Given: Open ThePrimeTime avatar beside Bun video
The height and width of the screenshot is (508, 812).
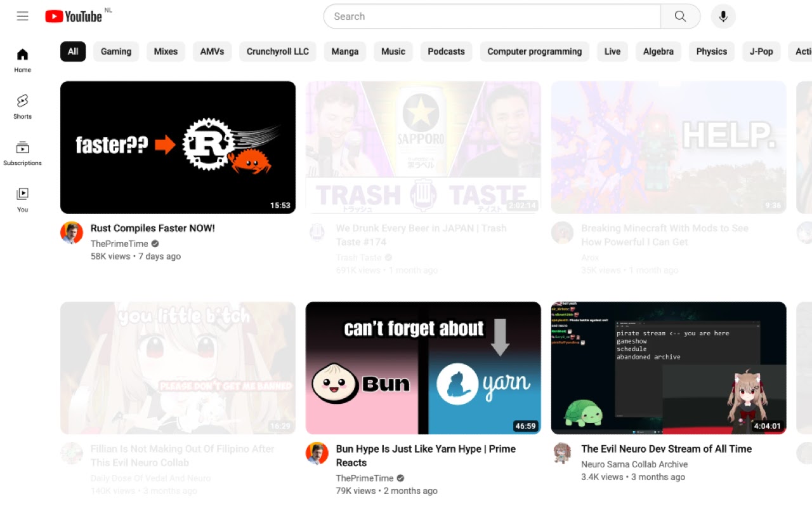Looking at the screenshot, I should tap(317, 453).
